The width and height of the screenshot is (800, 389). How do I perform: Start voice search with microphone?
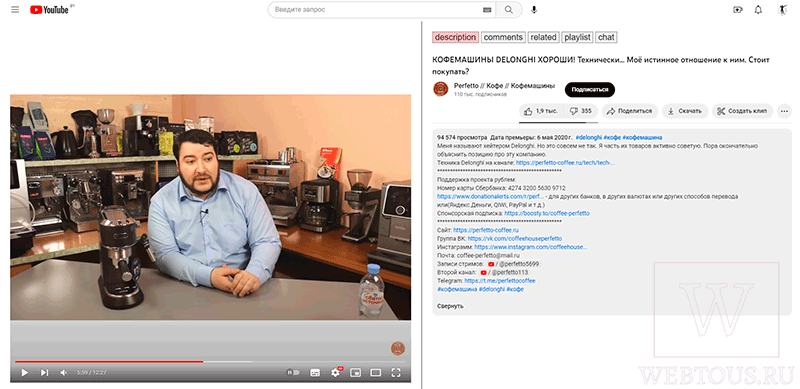pos(534,10)
